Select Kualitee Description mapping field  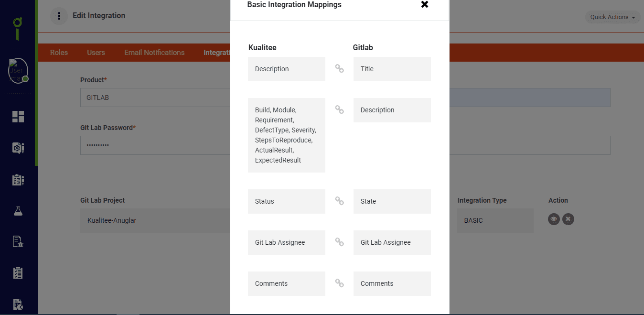click(x=287, y=69)
